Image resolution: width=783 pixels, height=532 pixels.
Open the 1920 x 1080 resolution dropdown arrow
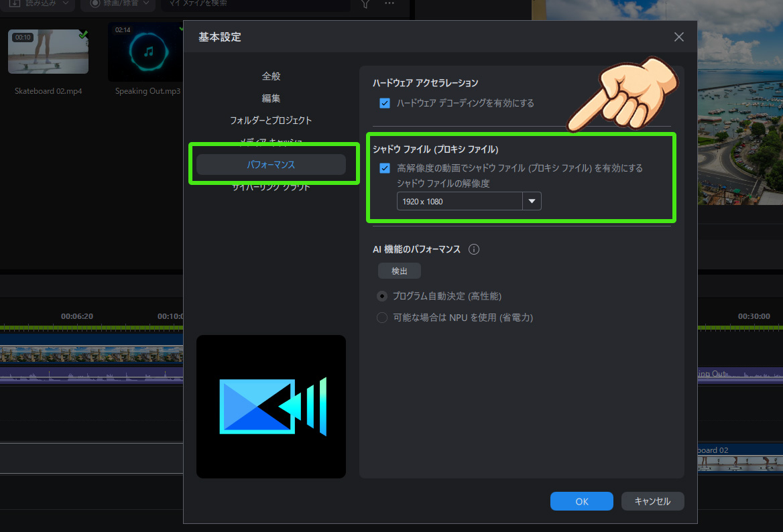click(x=532, y=201)
